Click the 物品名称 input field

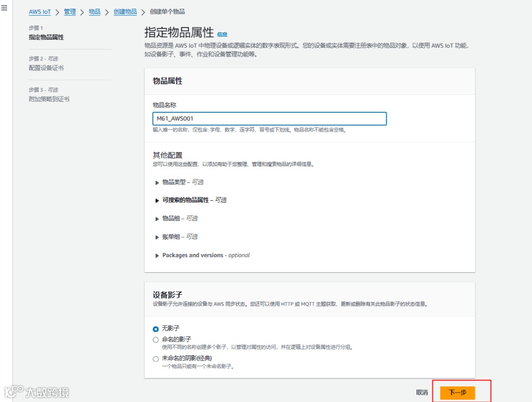tap(269, 119)
